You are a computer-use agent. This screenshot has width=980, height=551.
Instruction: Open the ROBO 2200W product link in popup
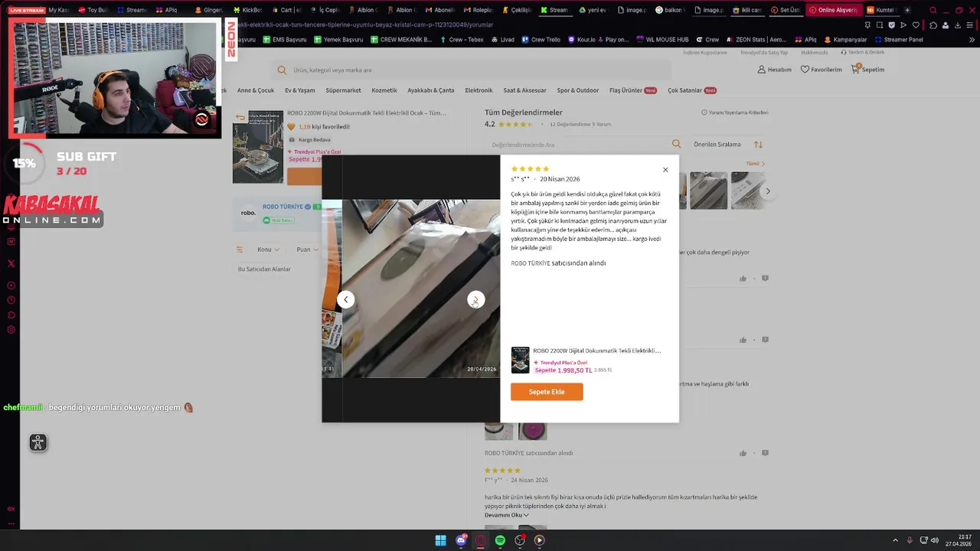(597, 350)
